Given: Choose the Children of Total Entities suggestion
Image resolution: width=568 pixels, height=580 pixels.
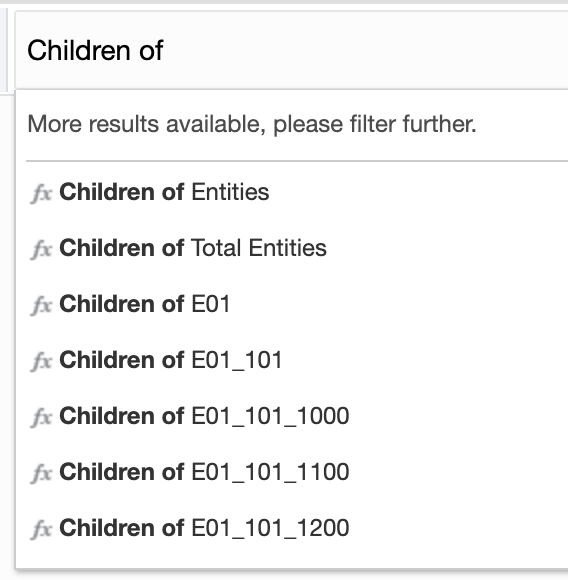Looking at the screenshot, I should (292, 248).
